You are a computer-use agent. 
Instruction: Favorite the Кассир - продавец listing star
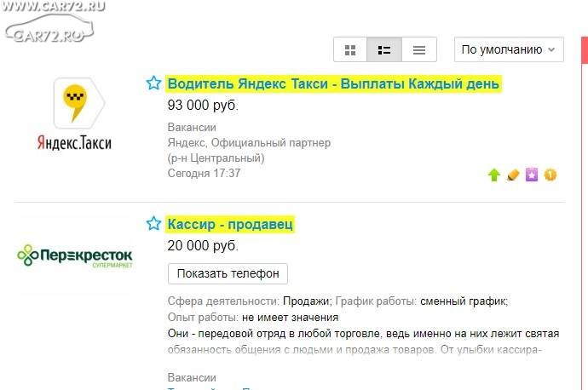[153, 224]
